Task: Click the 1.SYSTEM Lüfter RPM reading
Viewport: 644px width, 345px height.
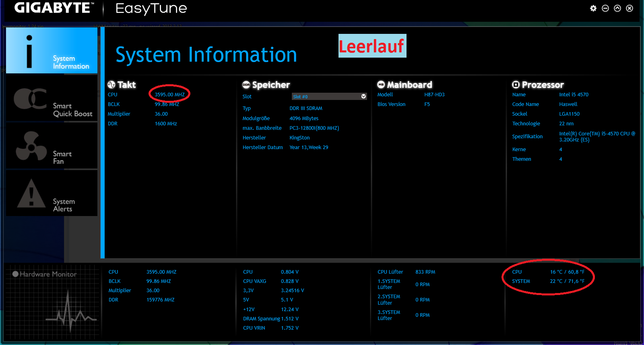Action: tap(423, 285)
